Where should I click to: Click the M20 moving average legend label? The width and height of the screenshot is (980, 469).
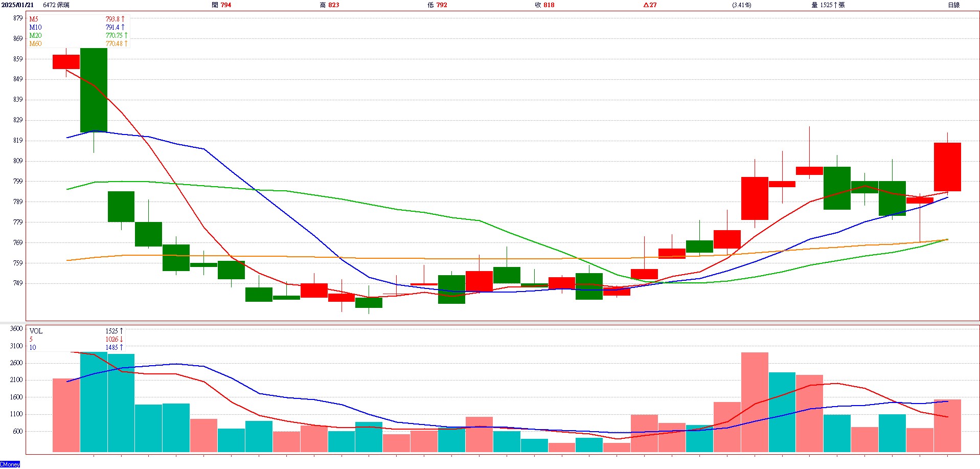pos(35,36)
